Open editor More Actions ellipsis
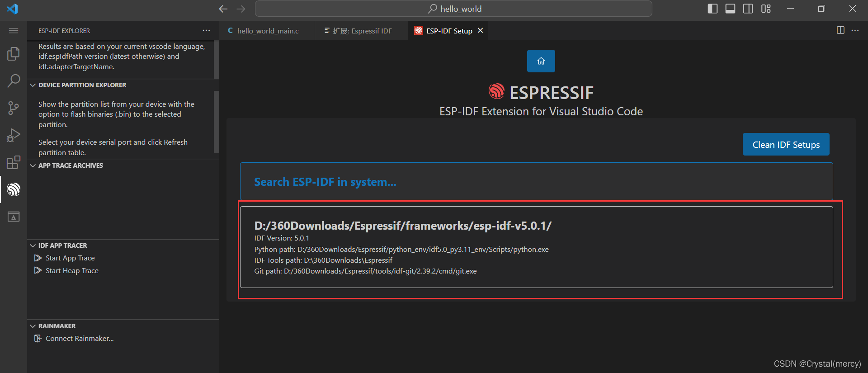Screen dimensions: 868x373 (855, 30)
